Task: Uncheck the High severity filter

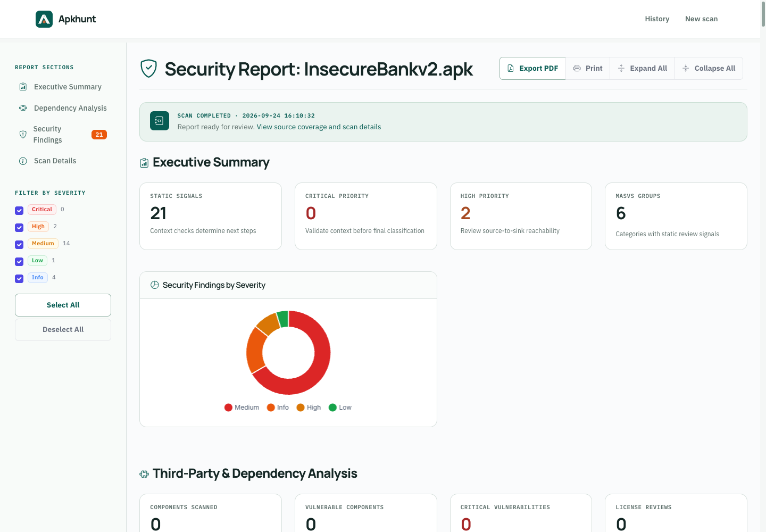Action: point(19,227)
